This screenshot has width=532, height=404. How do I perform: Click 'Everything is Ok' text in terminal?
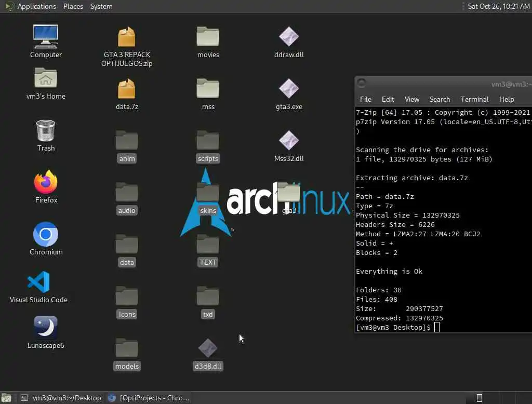(389, 272)
